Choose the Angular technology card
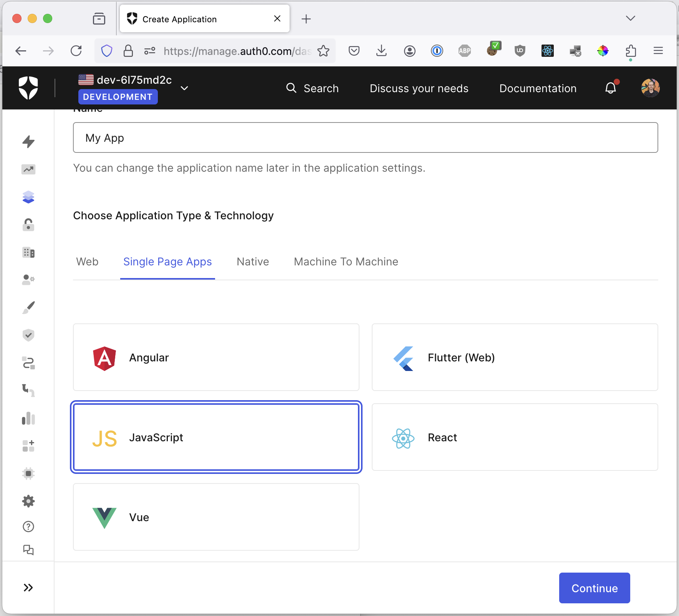 pyautogui.click(x=216, y=357)
